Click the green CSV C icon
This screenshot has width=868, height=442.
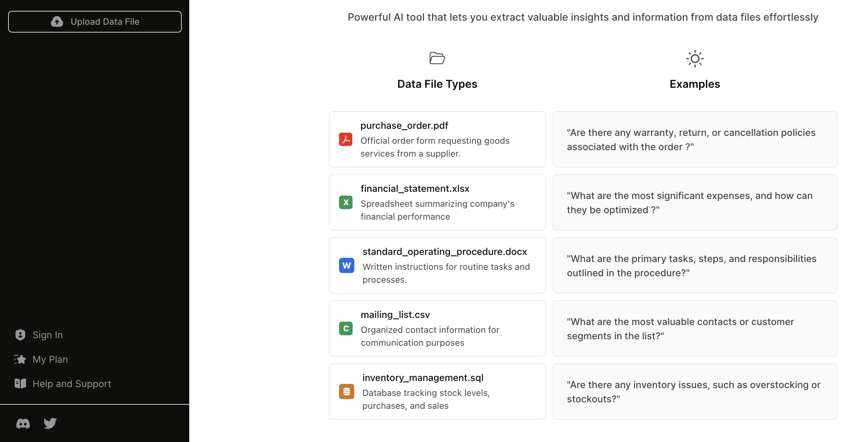click(x=346, y=328)
